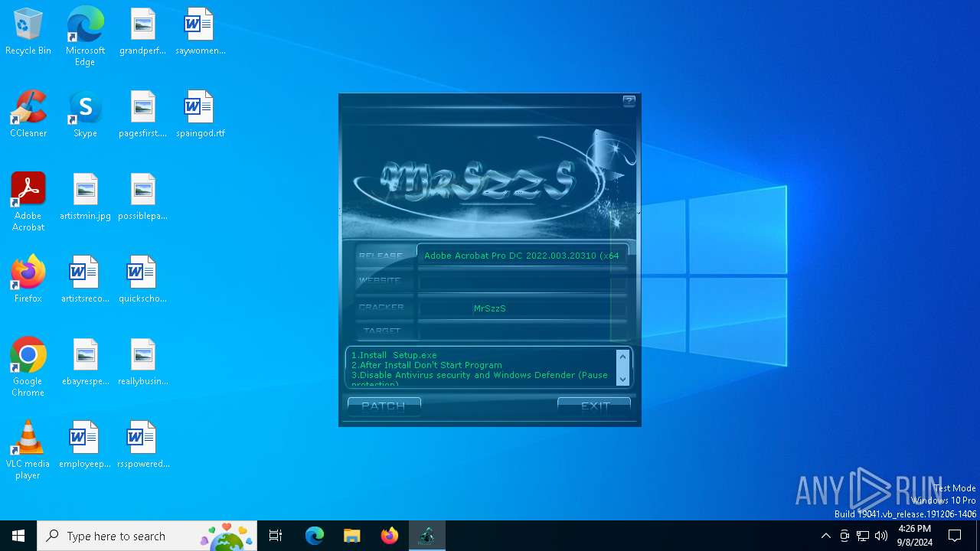The width and height of the screenshot is (980, 551).
Task: Select the quickscho Word document icon
Action: (142, 280)
